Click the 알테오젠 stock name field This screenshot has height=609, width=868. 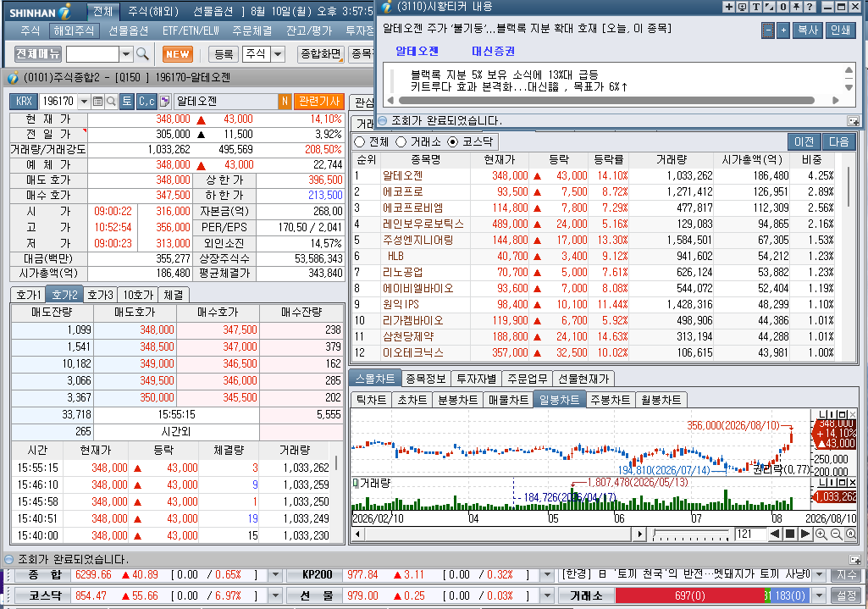tap(226, 102)
